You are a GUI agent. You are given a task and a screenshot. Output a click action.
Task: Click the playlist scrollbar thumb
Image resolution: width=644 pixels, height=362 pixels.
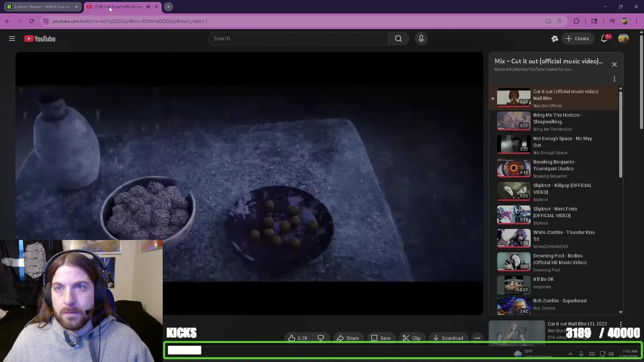click(620, 134)
